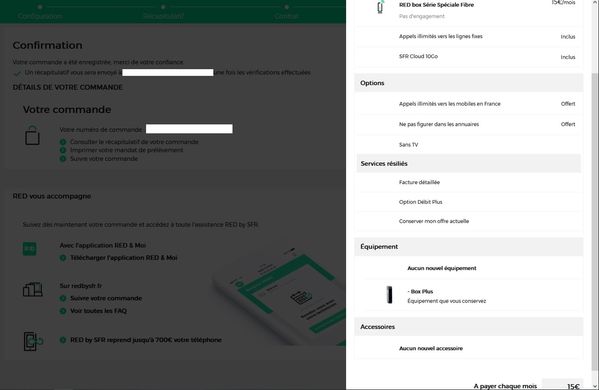Open Consulter le récapitulatif de votre commande
The width and height of the screenshot is (599, 390).
click(x=134, y=142)
